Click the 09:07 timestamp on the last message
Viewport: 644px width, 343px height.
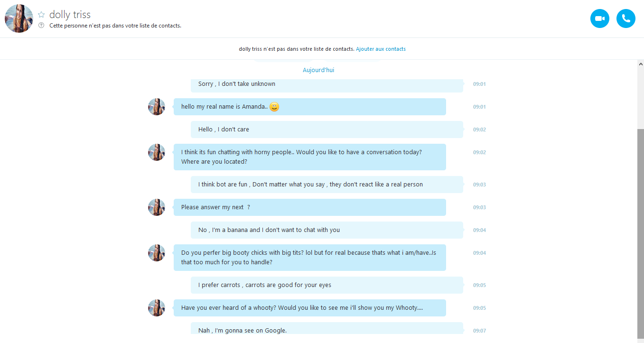479,330
